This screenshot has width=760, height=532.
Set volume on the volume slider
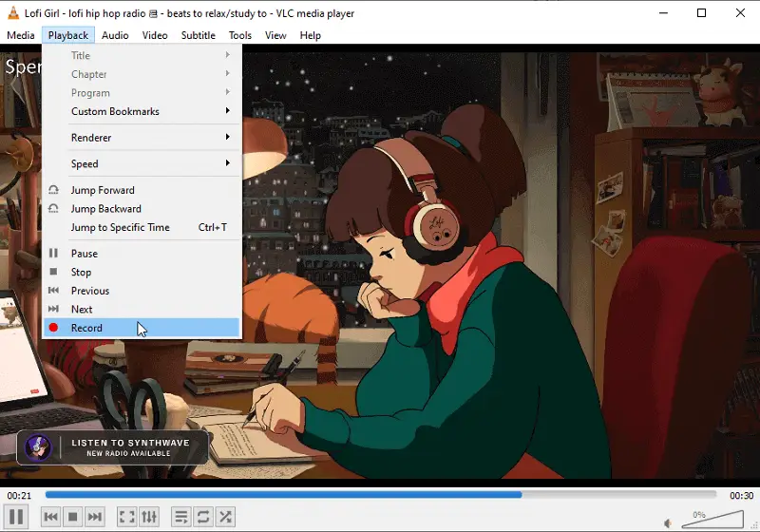[712, 520]
